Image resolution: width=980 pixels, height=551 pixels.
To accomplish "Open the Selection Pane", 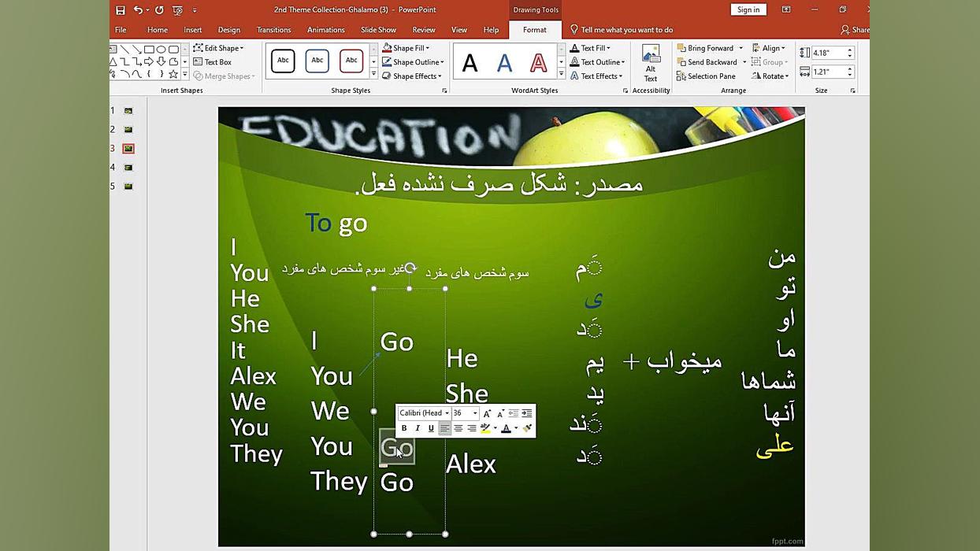I will click(706, 76).
